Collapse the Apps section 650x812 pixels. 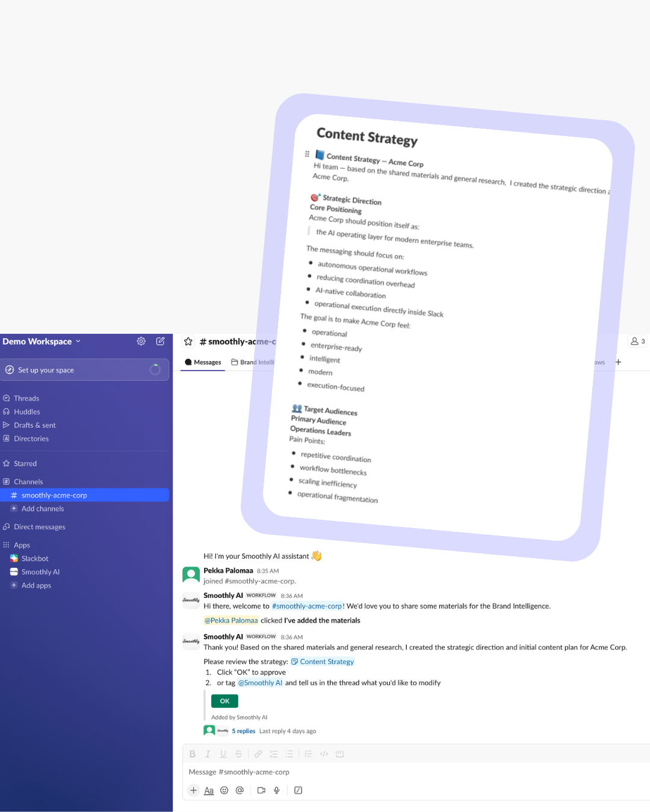(22, 545)
